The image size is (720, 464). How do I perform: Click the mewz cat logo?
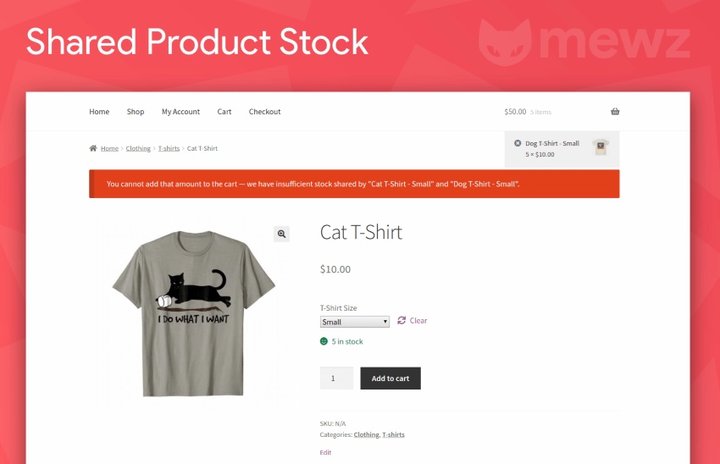pos(505,41)
